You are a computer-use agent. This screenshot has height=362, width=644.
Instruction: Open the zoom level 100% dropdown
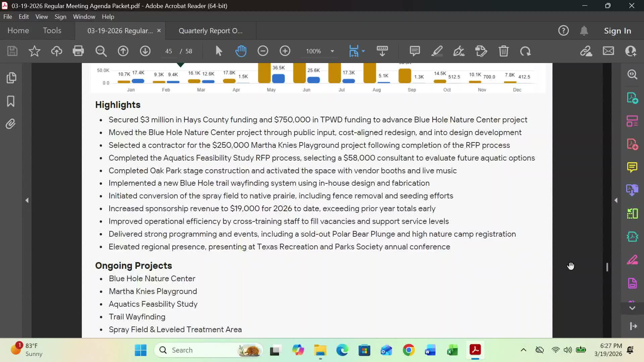pos(332,51)
